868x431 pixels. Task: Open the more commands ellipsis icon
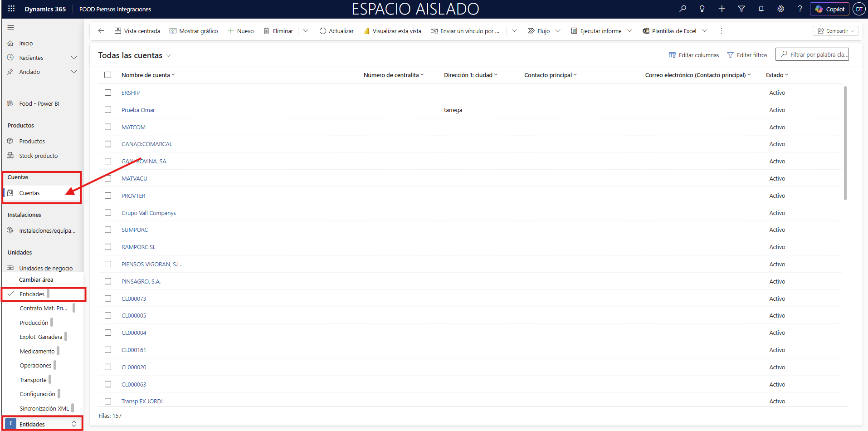point(721,31)
